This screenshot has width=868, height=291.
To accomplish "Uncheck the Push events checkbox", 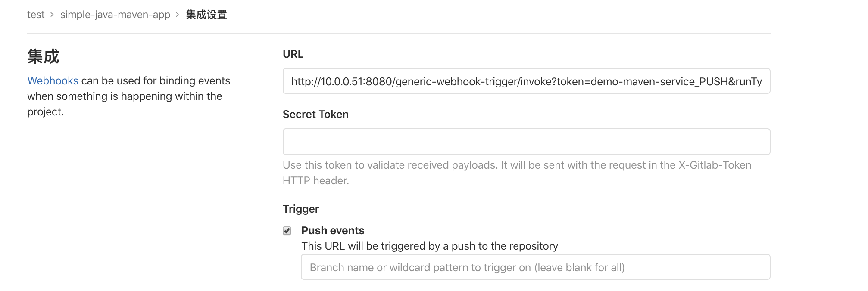I will [x=287, y=231].
